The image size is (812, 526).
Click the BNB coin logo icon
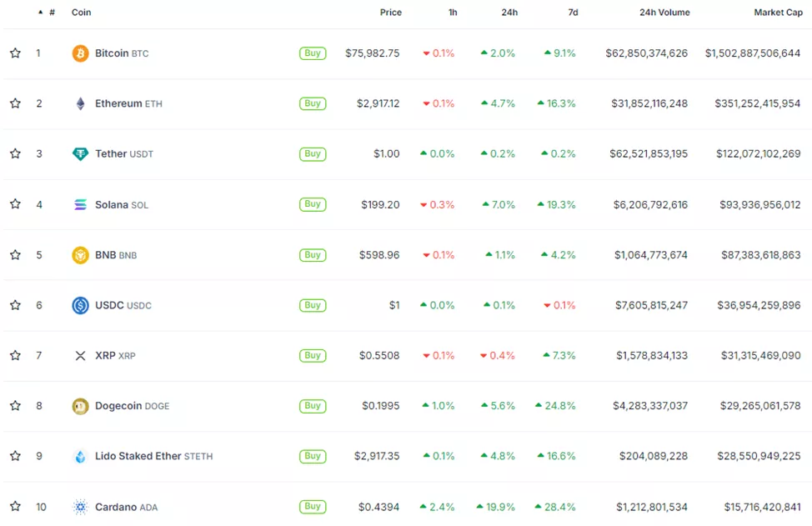click(80, 255)
